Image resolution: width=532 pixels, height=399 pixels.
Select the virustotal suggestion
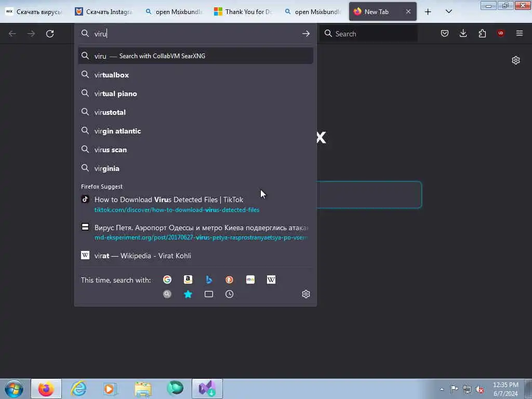[x=195, y=112]
